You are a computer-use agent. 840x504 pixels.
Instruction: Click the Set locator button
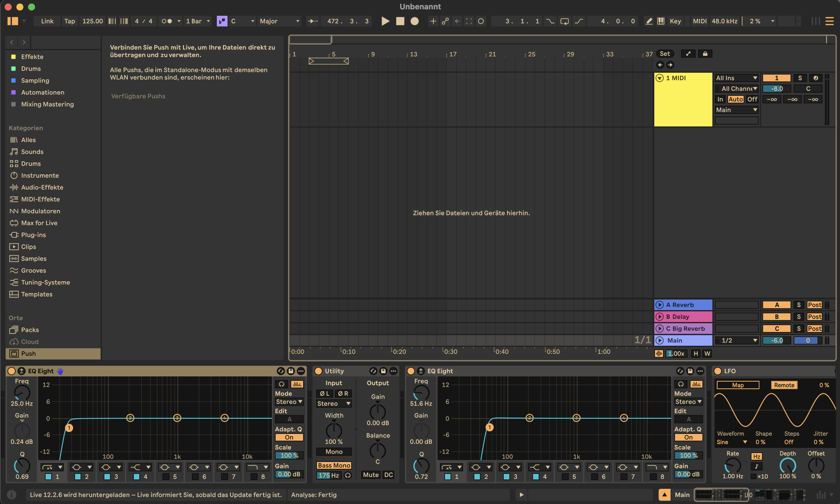pyautogui.click(x=665, y=53)
